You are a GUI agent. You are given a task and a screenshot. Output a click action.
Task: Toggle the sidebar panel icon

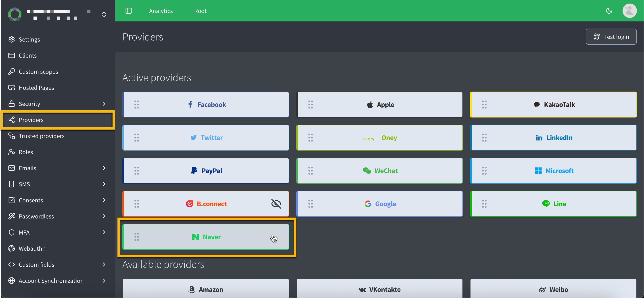click(128, 11)
